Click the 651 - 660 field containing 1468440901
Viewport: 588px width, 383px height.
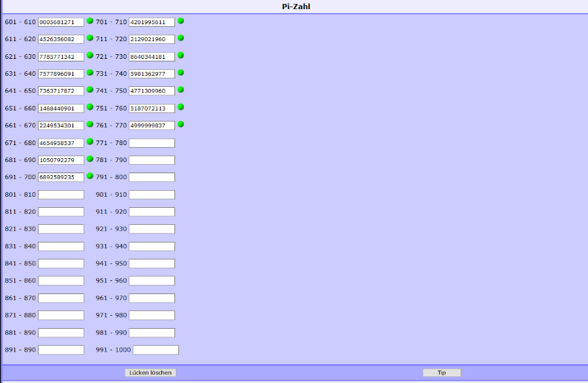click(61, 108)
